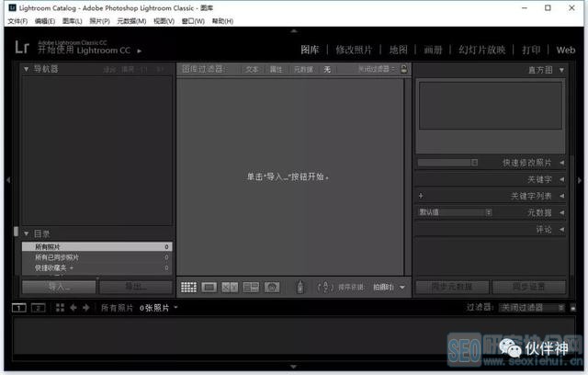
Task: Select 文本 library filter
Action: coord(252,69)
